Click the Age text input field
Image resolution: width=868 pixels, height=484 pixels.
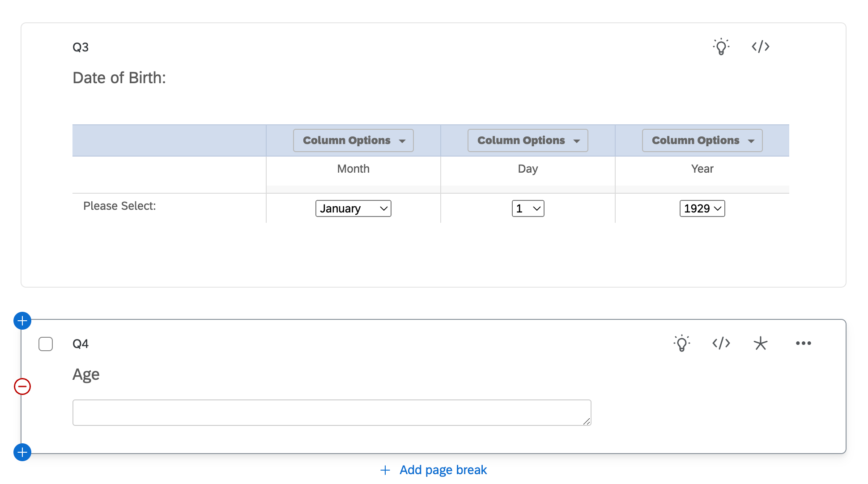coord(332,412)
